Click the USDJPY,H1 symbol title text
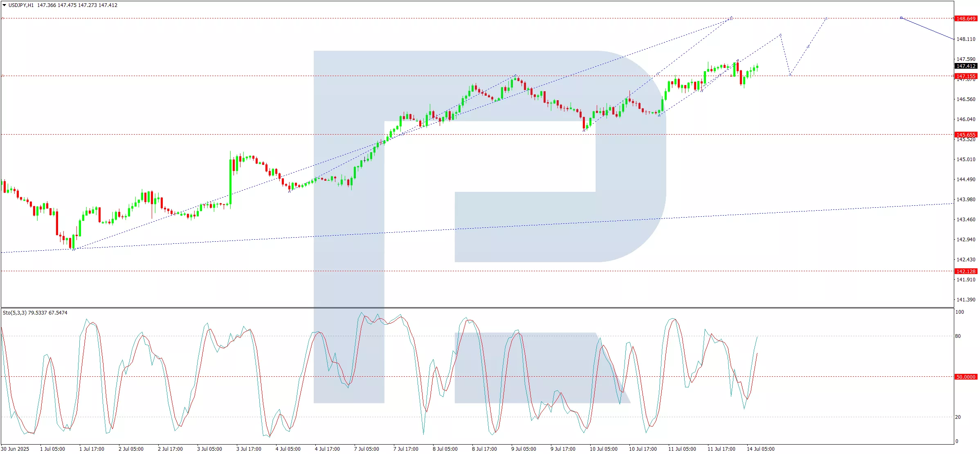This screenshot has height=454, width=980. click(21, 5)
